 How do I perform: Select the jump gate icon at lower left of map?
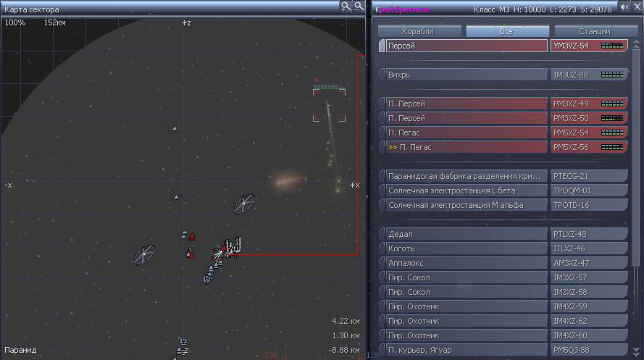(x=145, y=254)
